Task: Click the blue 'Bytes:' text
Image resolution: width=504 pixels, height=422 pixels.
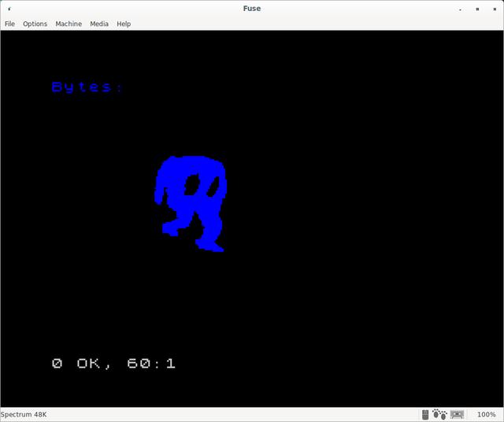Action: (x=87, y=87)
